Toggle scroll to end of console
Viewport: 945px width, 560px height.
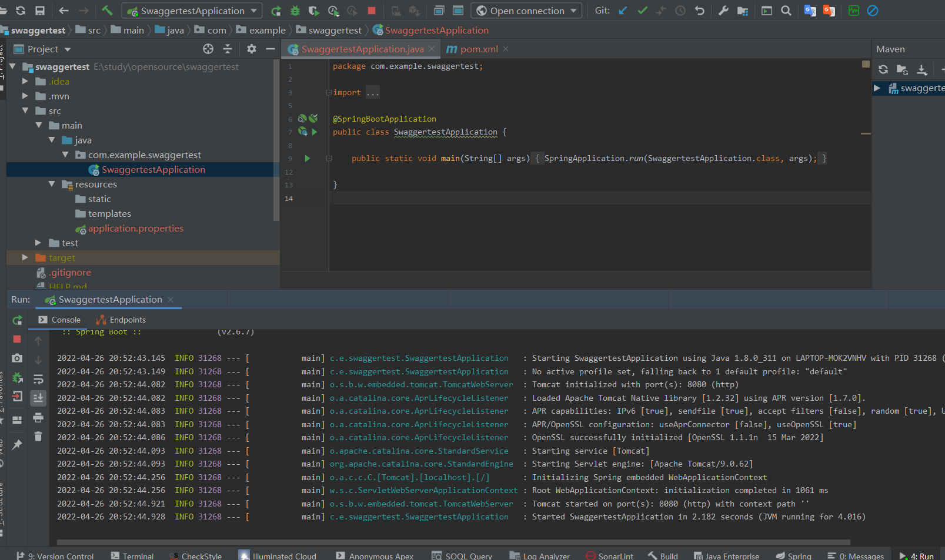(x=38, y=398)
